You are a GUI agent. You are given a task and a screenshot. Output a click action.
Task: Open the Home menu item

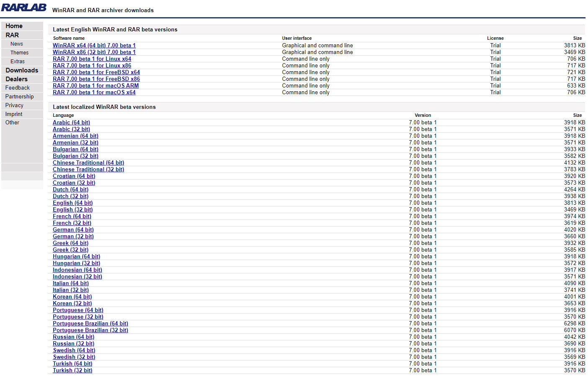pos(14,26)
